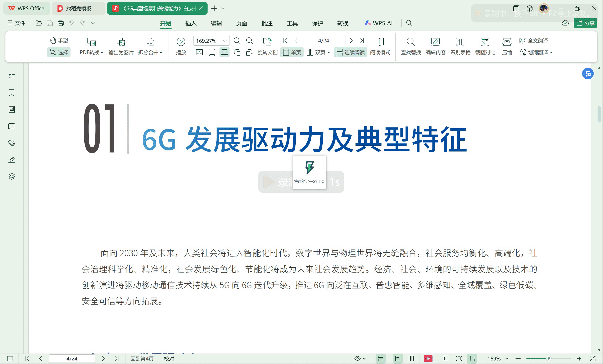Expand the dropdown arrow beside new tab
Screen dimensions: 603x364
pos(223,8)
